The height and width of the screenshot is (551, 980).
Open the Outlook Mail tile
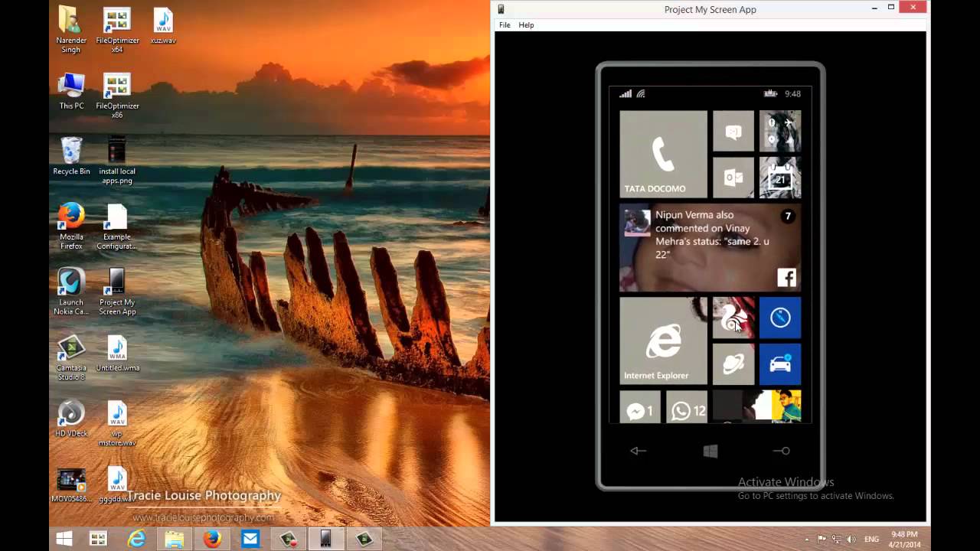click(733, 177)
